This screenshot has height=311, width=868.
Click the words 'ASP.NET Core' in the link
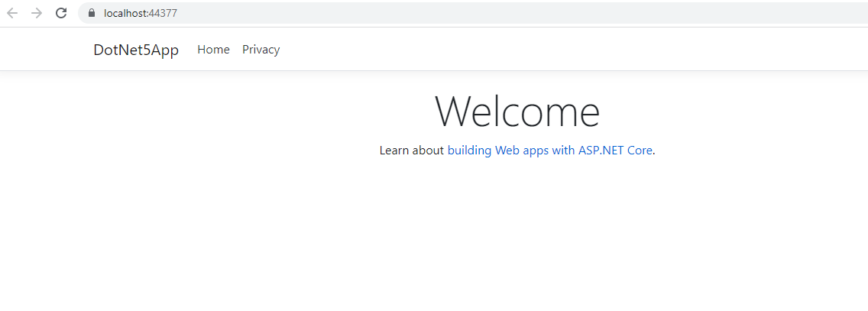(616, 150)
